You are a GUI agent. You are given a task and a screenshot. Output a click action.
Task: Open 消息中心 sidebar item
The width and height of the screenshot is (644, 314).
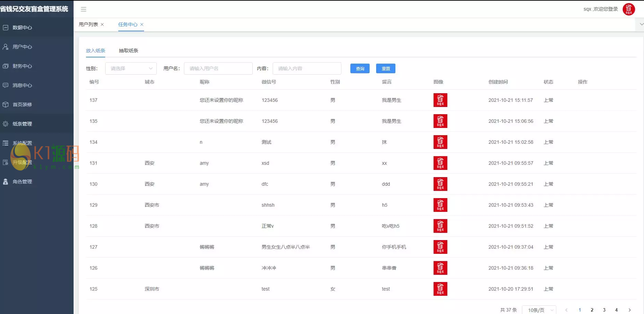click(22, 85)
